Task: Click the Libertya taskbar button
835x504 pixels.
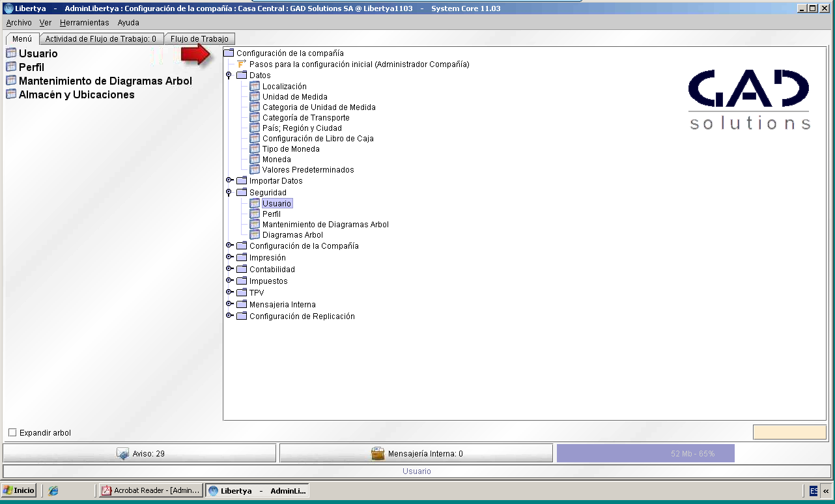Action: pos(257,490)
